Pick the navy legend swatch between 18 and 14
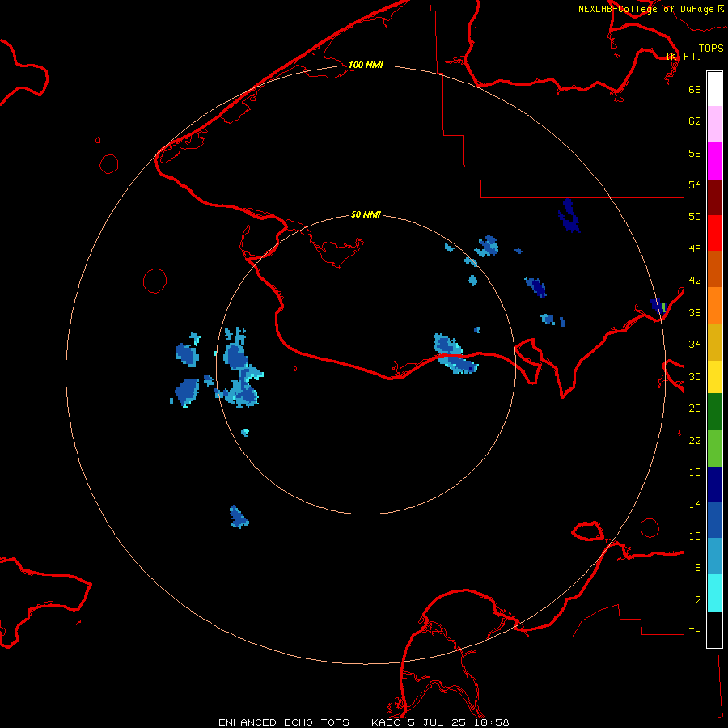The image size is (728, 728). click(714, 485)
